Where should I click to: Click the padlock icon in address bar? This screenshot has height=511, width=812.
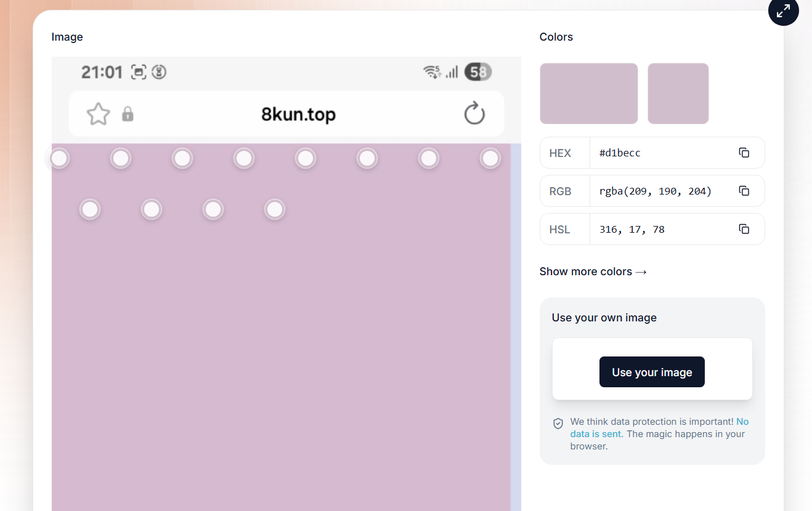(x=128, y=114)
